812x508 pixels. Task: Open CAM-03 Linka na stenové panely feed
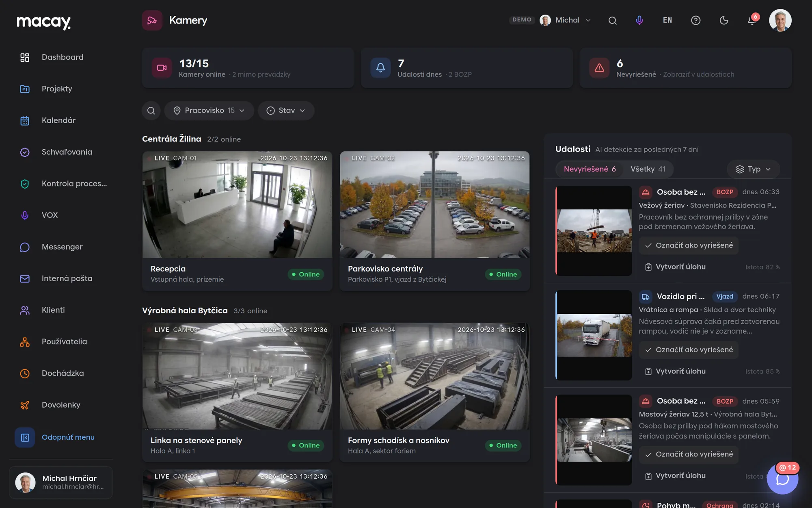[x=237, y=376]
